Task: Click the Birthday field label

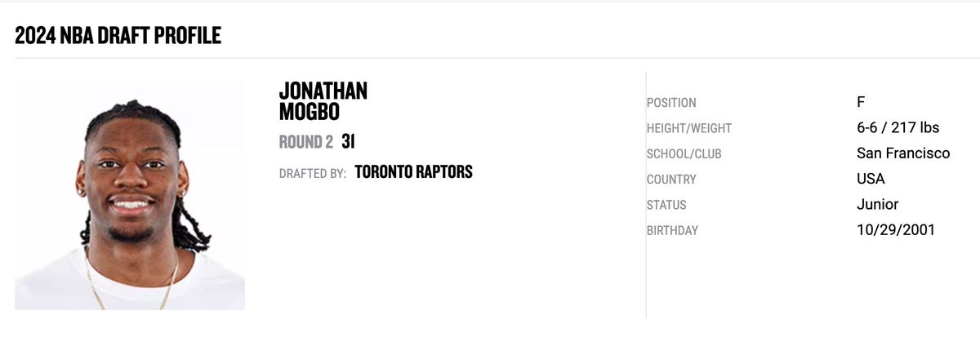Action: [x=672, y=230]
